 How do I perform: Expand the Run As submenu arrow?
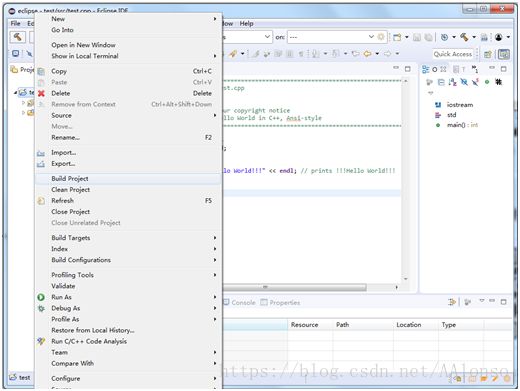pos(215,297)
